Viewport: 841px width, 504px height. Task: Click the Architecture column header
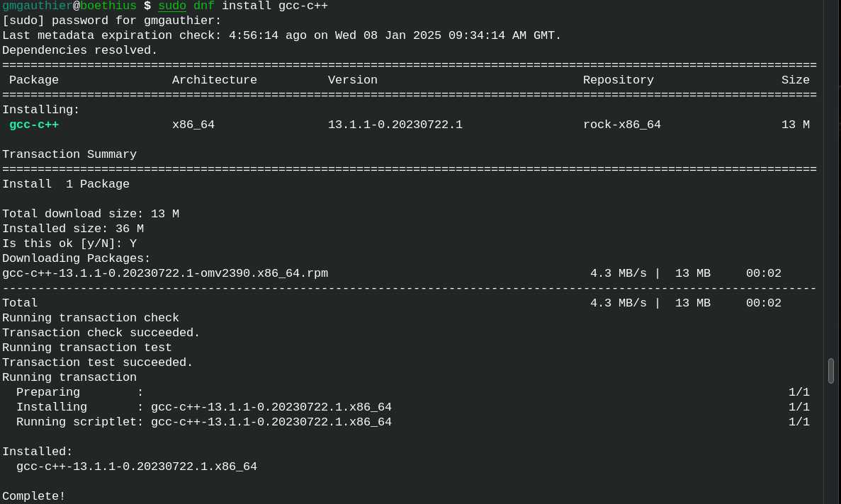pos(215,80)
